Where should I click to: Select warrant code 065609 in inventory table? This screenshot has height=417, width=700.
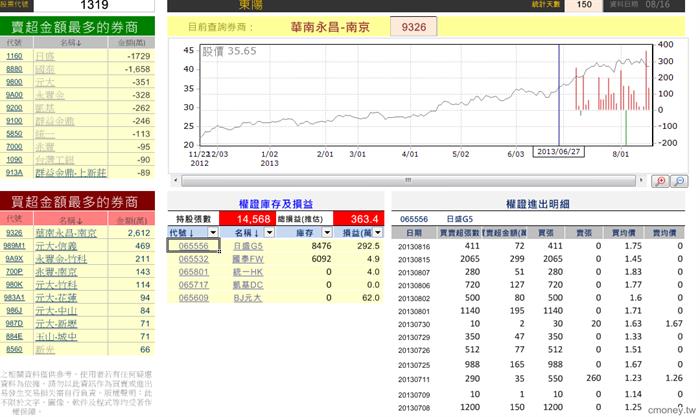tap(193, 298)
